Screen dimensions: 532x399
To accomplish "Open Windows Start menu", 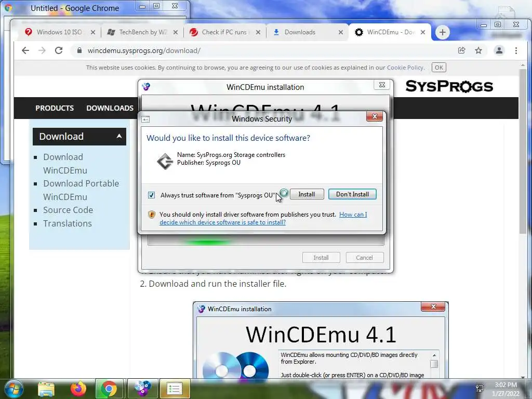I will click(x=14, y=389).
